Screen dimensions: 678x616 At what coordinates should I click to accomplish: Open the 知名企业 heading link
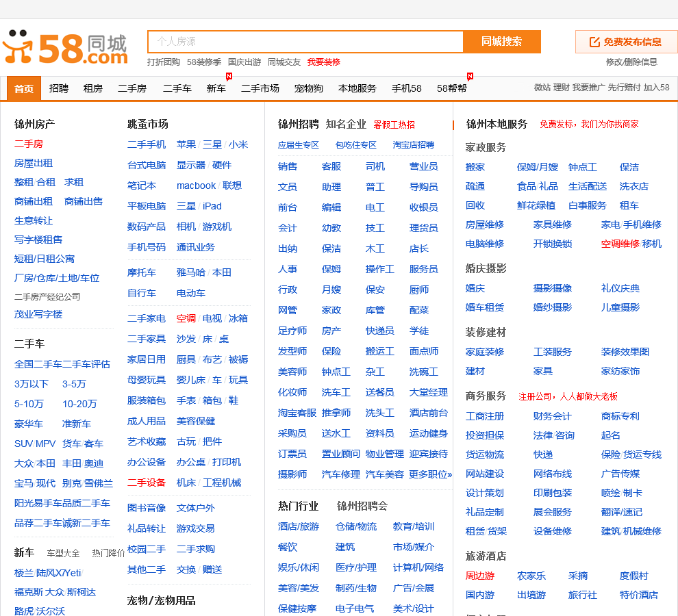[346, 125]
